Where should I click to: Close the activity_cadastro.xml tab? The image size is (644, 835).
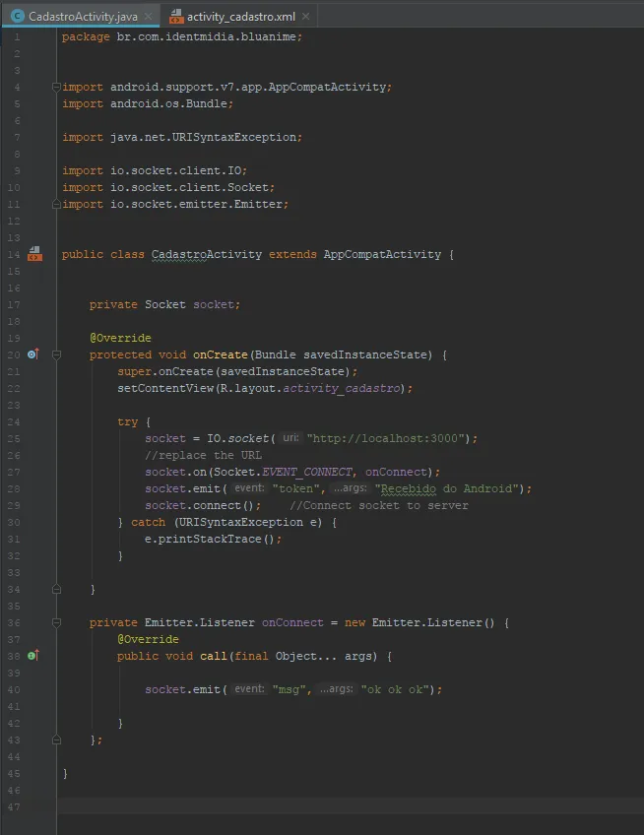point(306,17)
